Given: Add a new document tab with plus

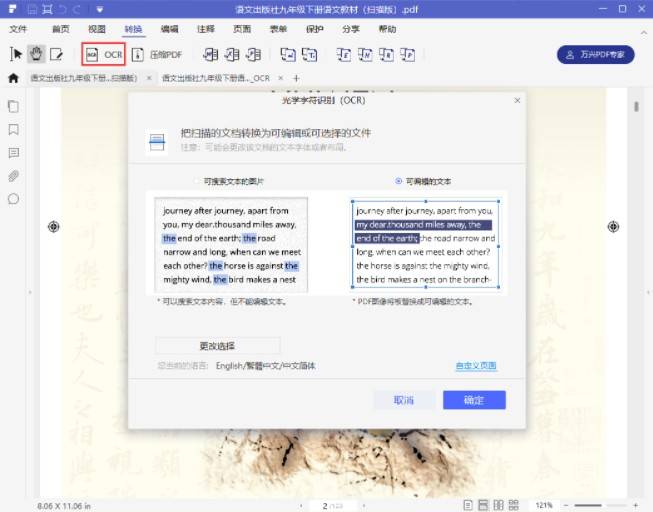Looking at the screenshot, I should coord(296,78).
